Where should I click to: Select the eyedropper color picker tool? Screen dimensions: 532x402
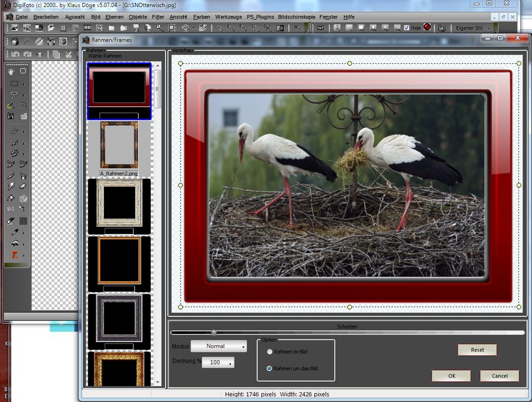[x=14, y=232]
